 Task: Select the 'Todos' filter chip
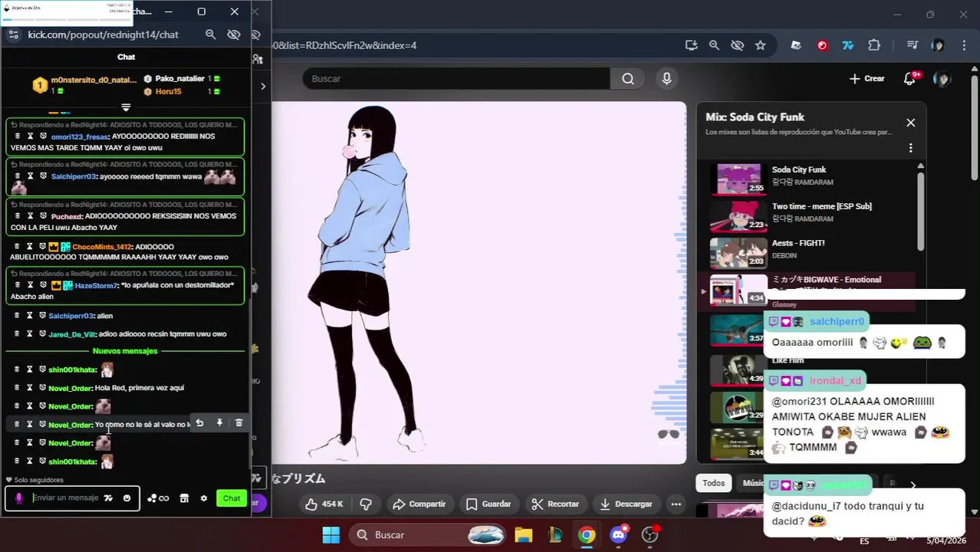713,483
